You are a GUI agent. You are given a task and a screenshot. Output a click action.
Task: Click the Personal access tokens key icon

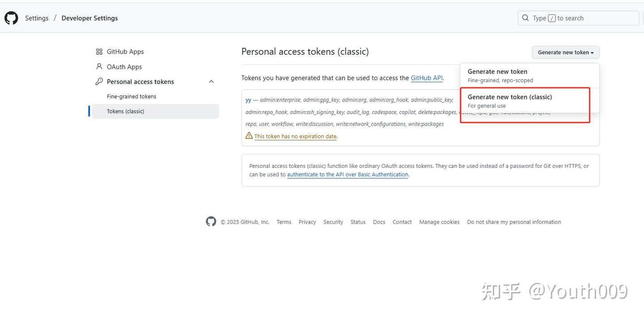[x=99, y=82]
